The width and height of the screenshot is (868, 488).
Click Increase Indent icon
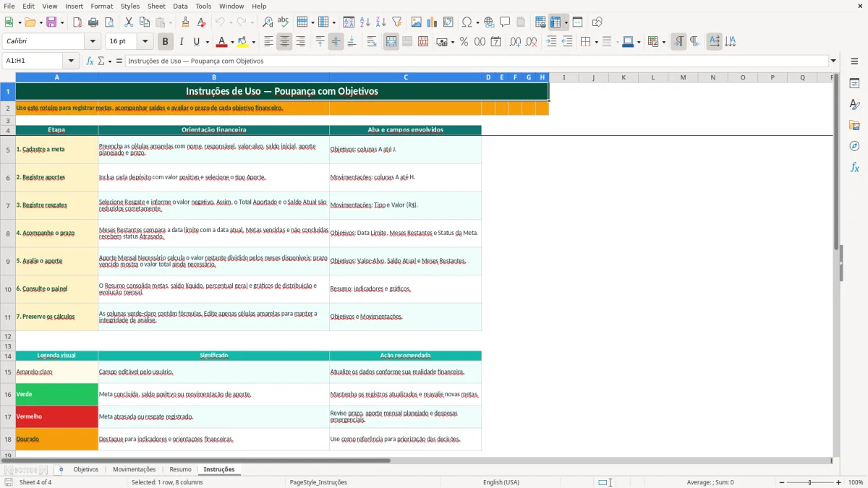tap(551, 42)
